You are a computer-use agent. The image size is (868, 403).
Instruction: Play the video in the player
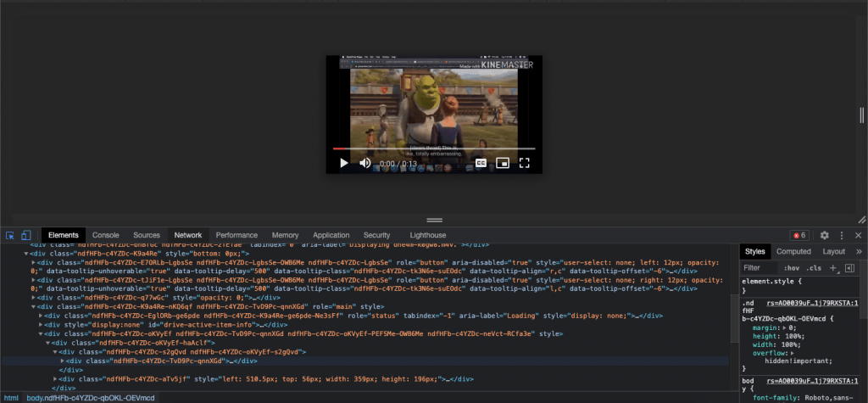[x=343, y=163]
